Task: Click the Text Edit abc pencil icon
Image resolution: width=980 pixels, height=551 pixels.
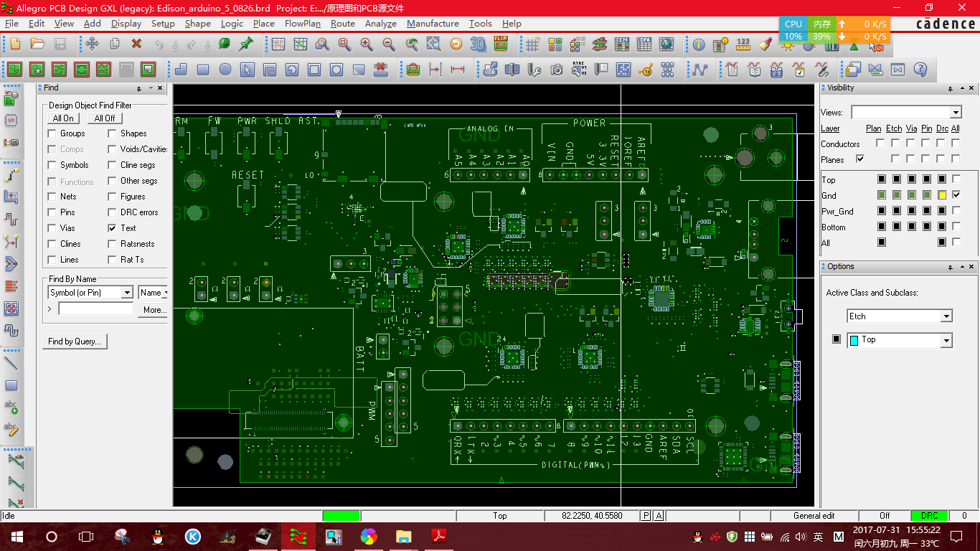Action: (x=11, y=429)
